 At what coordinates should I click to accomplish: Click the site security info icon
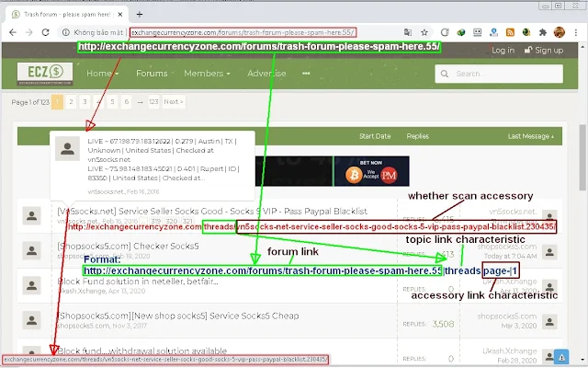66,32
